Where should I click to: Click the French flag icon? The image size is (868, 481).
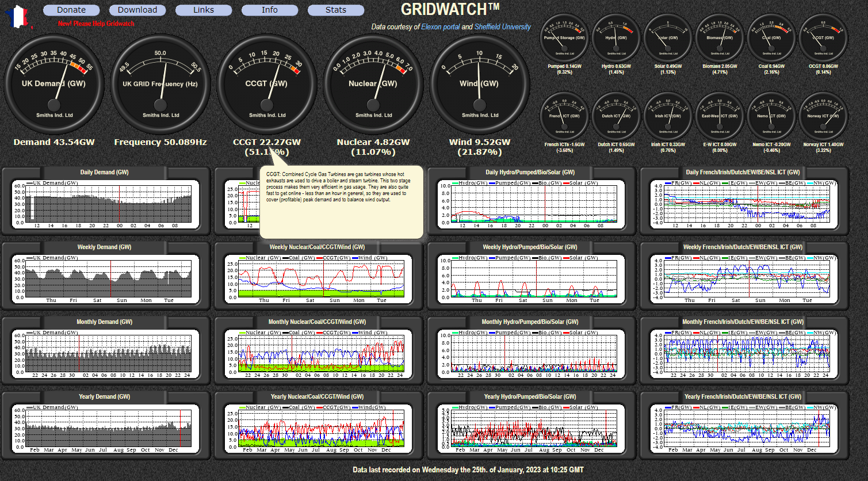tap(19, 17)
